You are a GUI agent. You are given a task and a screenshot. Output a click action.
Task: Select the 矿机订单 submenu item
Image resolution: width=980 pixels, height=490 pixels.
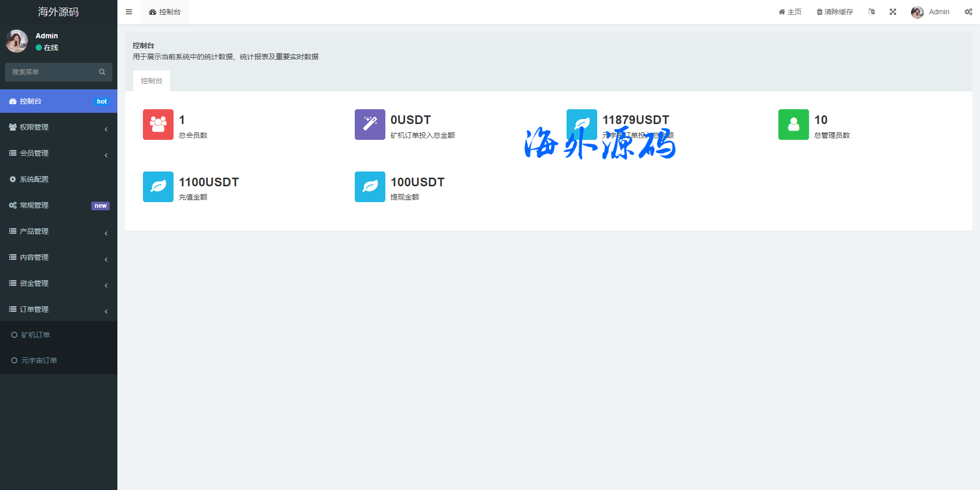tap(36, 335)
